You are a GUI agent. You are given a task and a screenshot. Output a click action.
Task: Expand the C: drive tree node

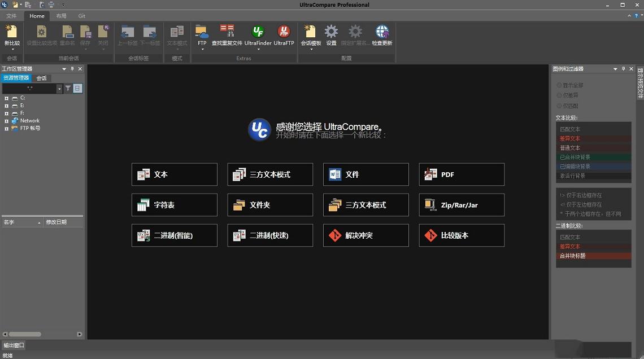[x=6, y=98]
